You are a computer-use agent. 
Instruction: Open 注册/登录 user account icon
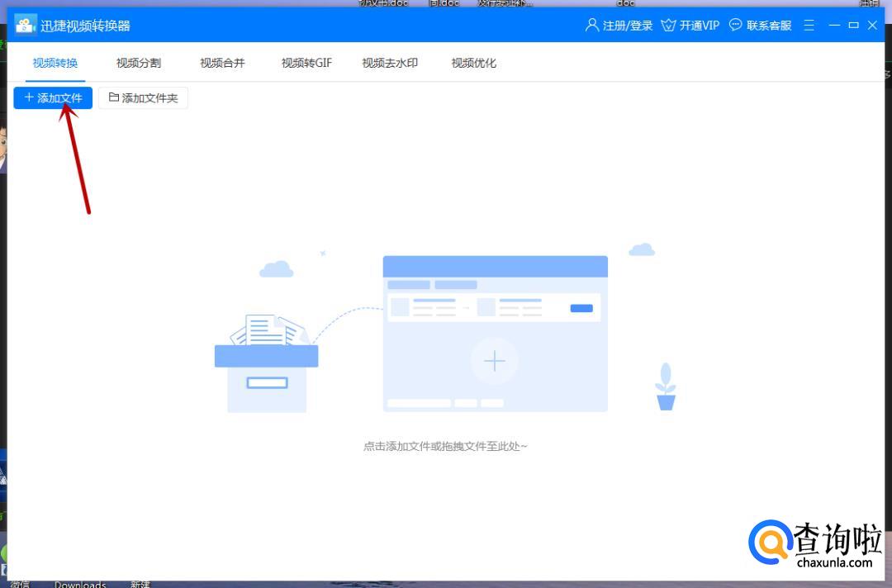tap(591, 26)
